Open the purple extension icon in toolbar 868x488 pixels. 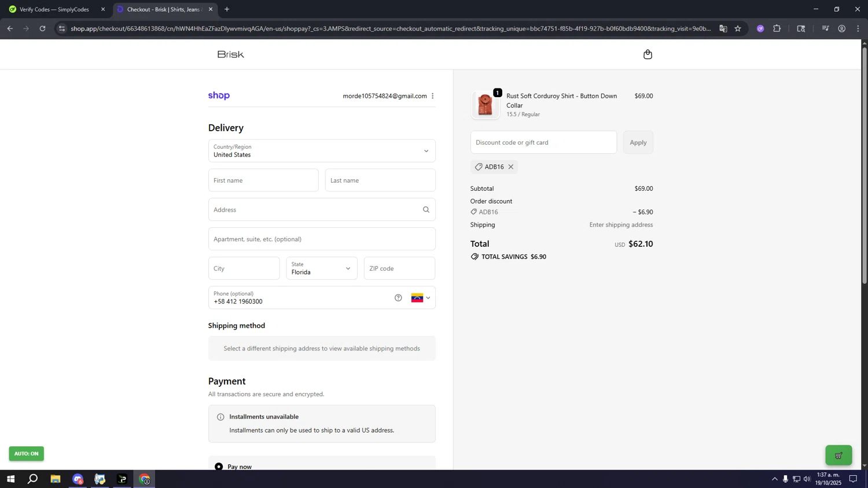coord(760,28)
